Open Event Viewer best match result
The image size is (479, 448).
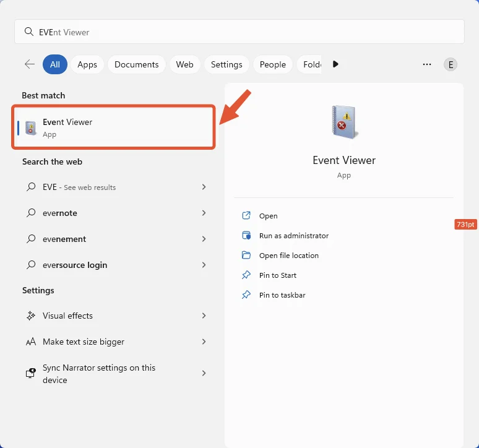pos(114,127)
